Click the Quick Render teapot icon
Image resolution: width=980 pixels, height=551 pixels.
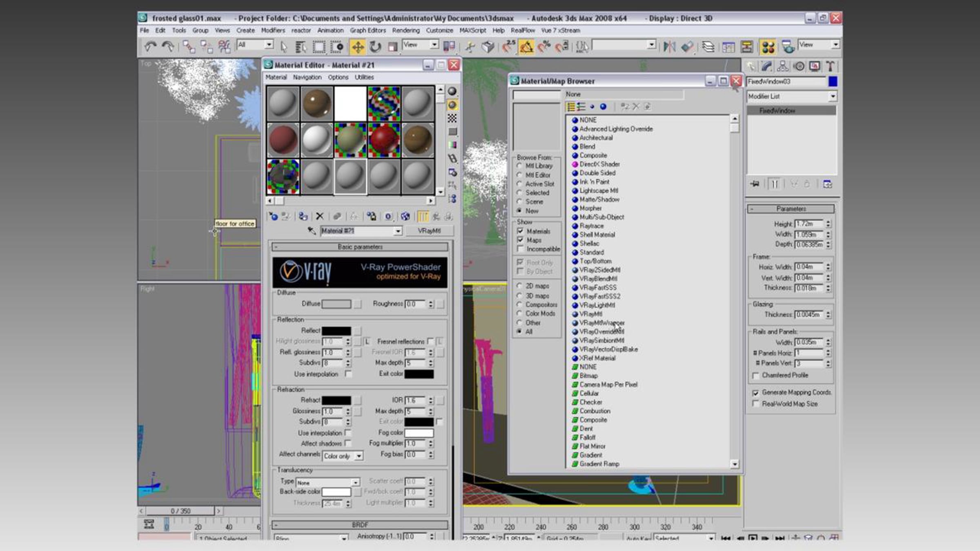pyautogui.click(x=788, y=47)
